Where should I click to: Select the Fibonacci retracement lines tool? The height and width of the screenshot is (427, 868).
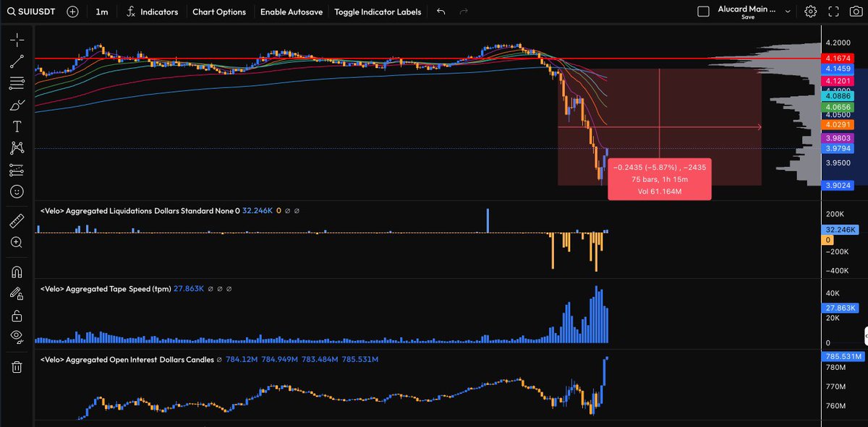(x=17, y=83)
